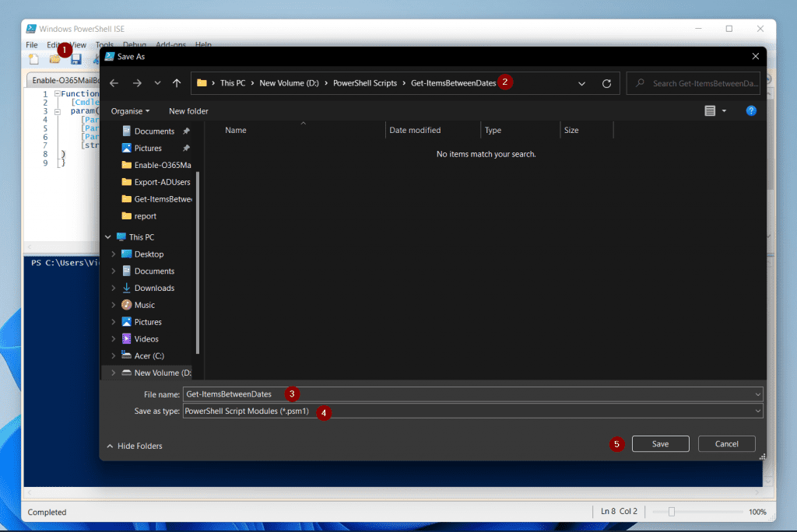Screen dimensions: 797x532
Task: Click the Save script toolbar icon
Action: tap(75, 60)
